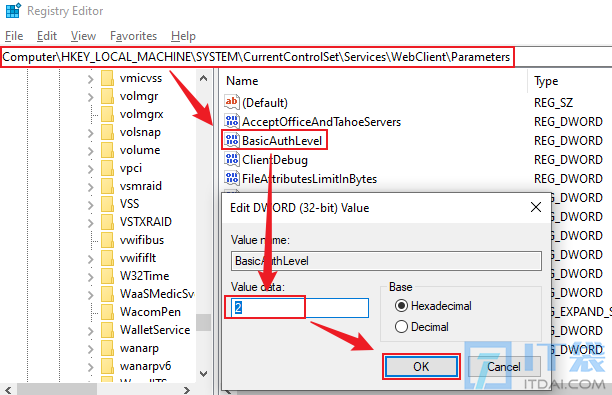Image resolution: width=612 pixels, height=395 pixels.
Task: Open the Edit menu
Action: [47, 36]
